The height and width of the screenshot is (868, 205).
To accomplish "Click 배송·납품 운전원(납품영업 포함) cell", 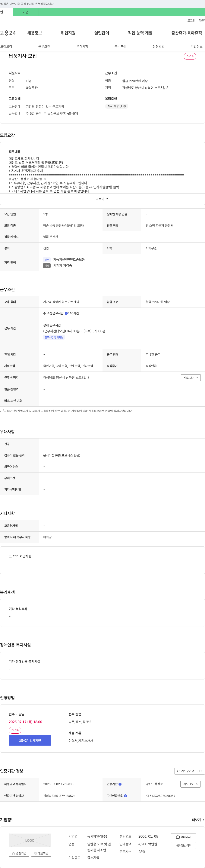I will click(x=63, y=225).
